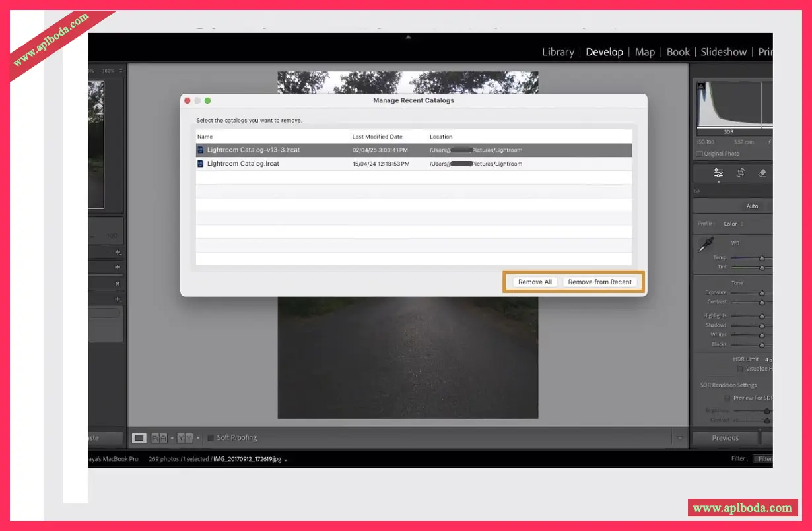Image resolution: width=812 pixels, height=531 pixels.
Task: Switch to the Library module
Action: point(558,52)
